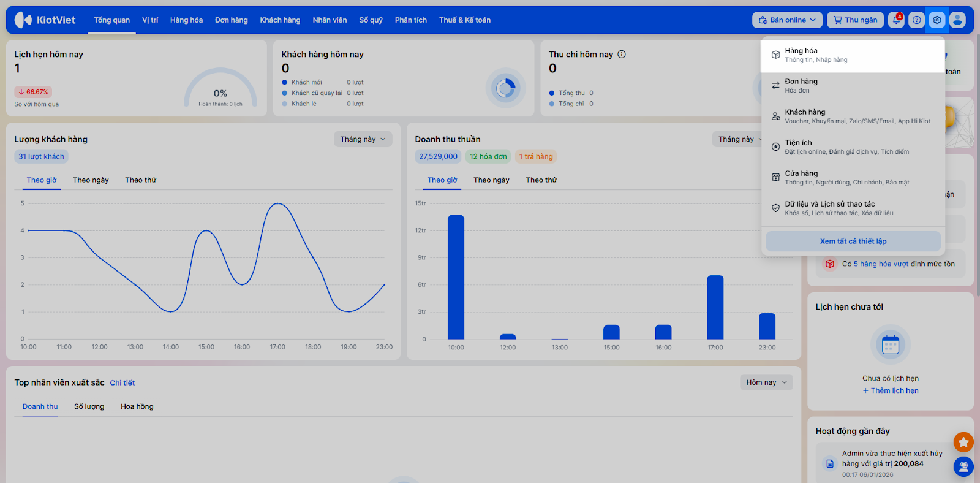Click the settings gear icon

click(x=937, y=20)
